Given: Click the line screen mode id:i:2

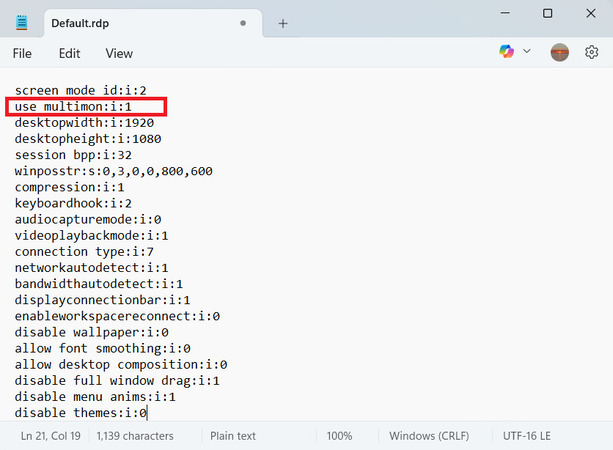Looking at the screenshot, I should 81,91.
